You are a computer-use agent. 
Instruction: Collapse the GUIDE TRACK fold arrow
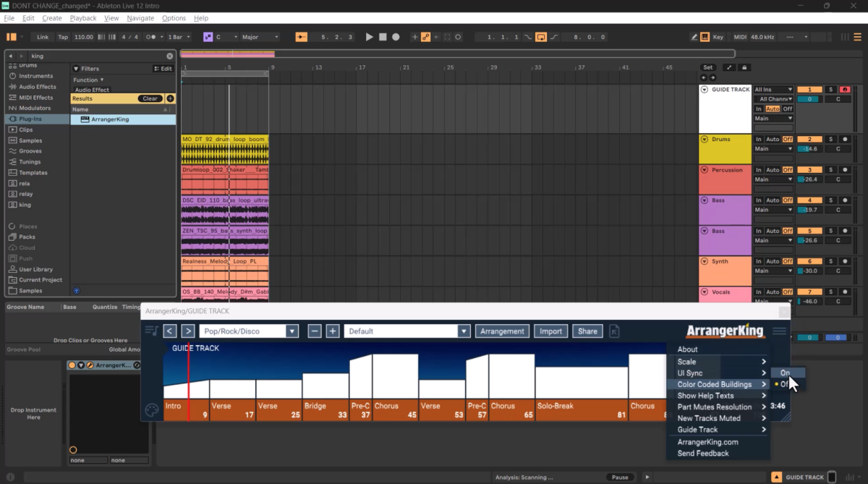point(705,90)
